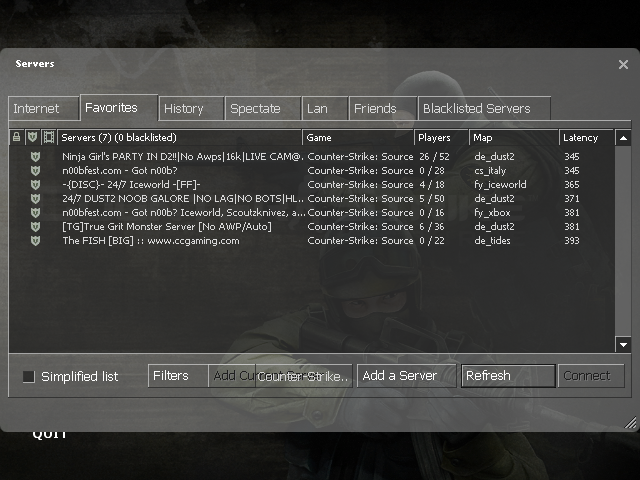Select 24/7 DUST2 NOOB GALORE server

click(311, 198)
